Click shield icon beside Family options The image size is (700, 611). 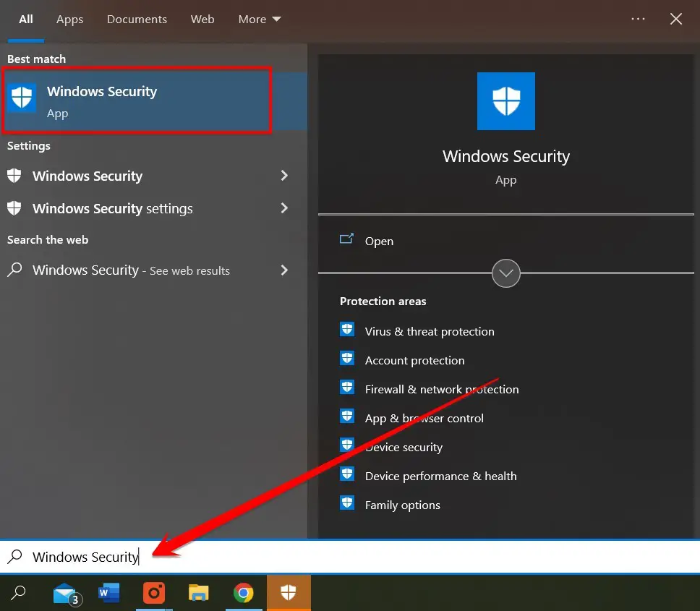pyautogui.click(x=347, y=503)
